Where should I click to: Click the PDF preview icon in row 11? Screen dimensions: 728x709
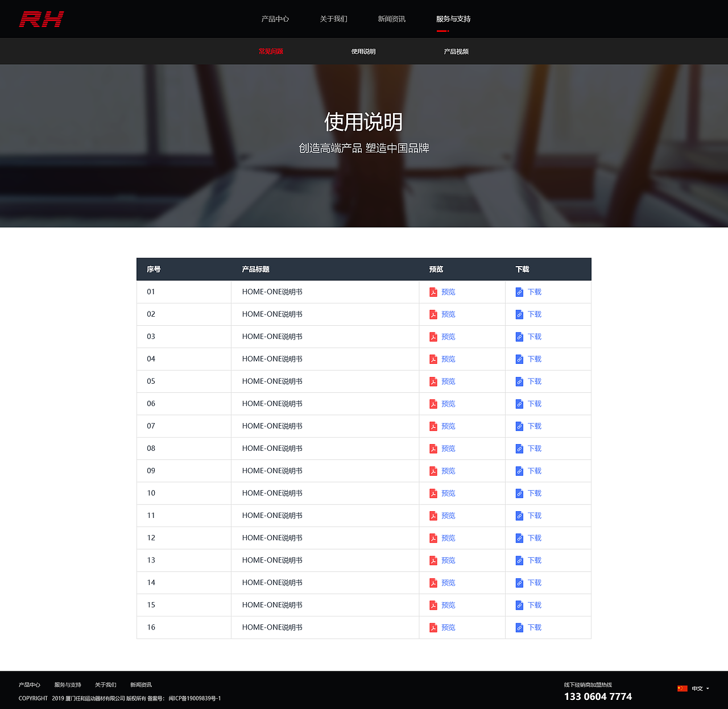pyautogui.click(x=433, y=516)
